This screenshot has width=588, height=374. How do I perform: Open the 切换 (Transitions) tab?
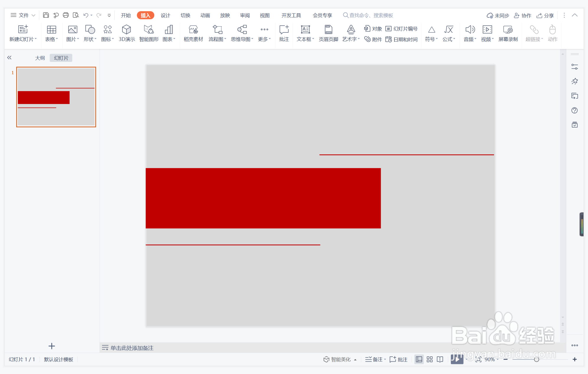click(185, 15)
